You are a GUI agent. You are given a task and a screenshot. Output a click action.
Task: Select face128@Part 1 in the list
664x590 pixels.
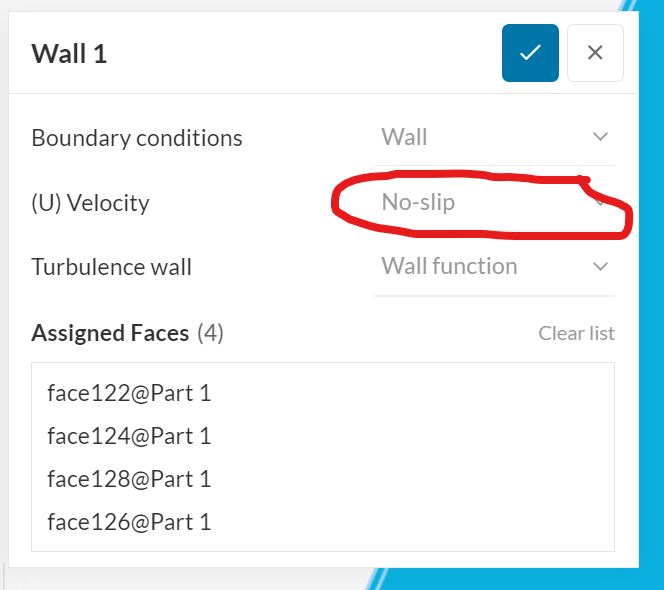click(x=129, y=479)
